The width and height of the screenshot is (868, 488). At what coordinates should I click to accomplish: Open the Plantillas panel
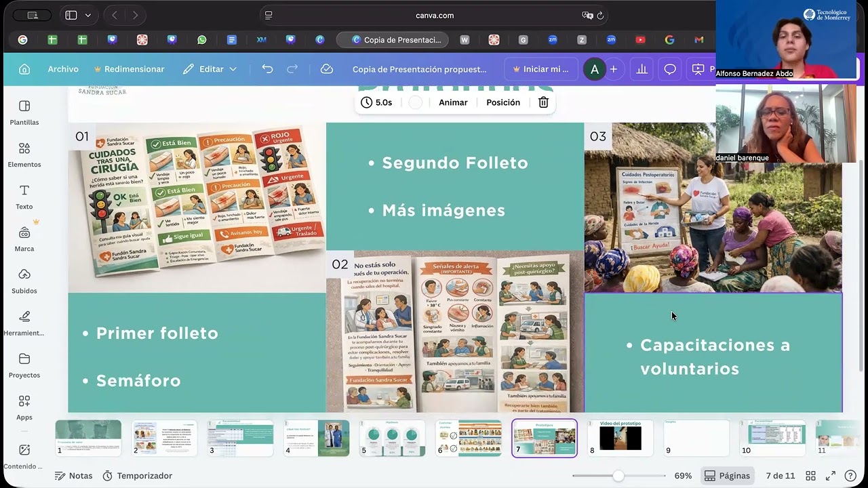pos(24,113)
